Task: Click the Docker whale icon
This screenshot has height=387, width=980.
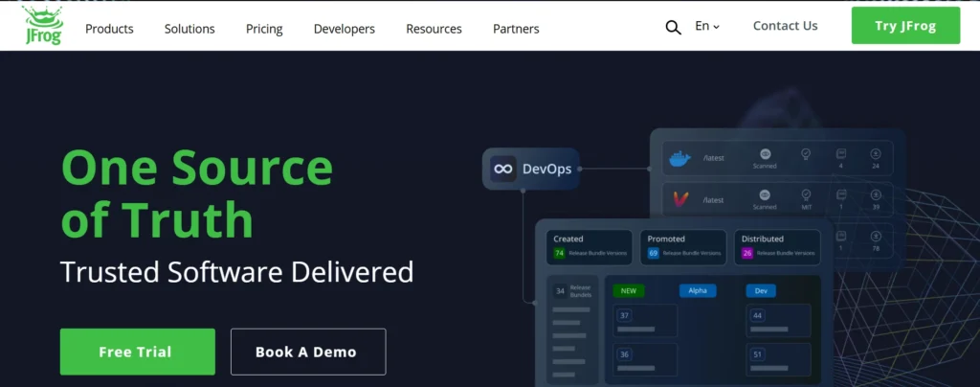Action: coord(680,158)
